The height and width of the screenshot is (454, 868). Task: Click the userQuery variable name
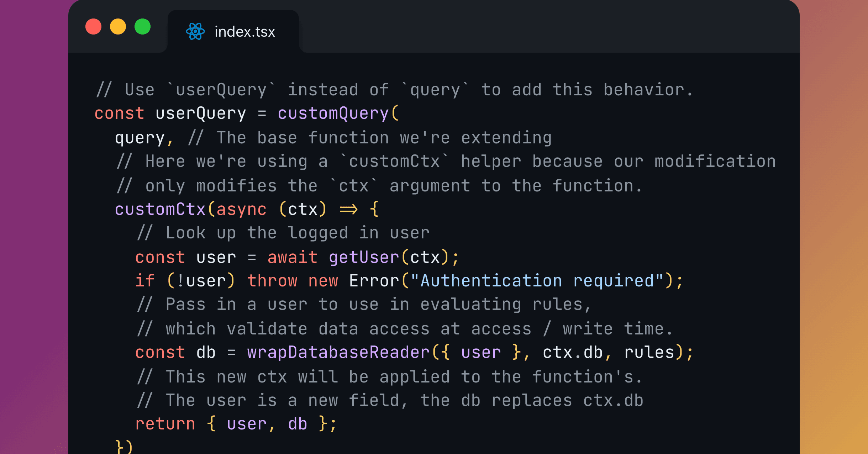201,114
